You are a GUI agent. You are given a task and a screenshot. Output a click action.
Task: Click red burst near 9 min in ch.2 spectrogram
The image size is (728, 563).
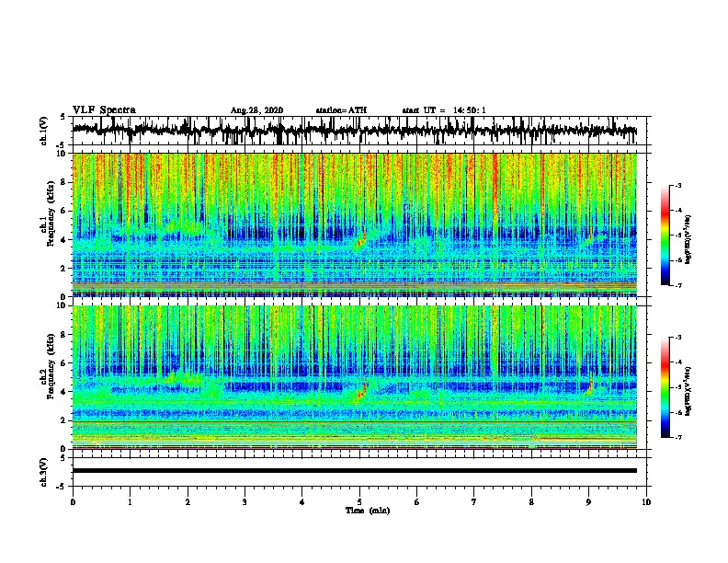590,386
